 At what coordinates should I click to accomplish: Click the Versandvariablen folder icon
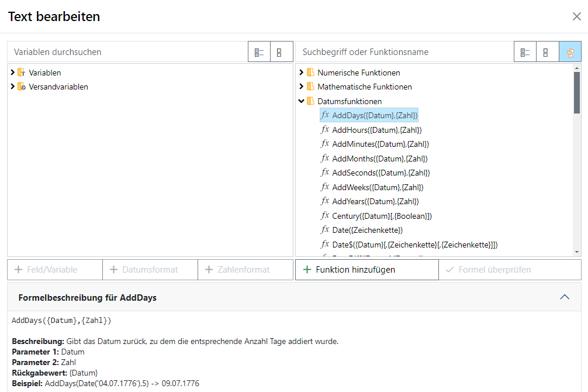pyautogui.click(x=22, y=87)
